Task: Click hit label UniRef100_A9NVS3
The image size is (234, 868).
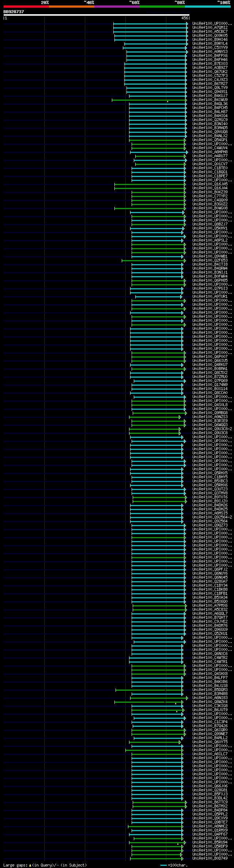Action: pyautogui.click(x=210, y=52)
